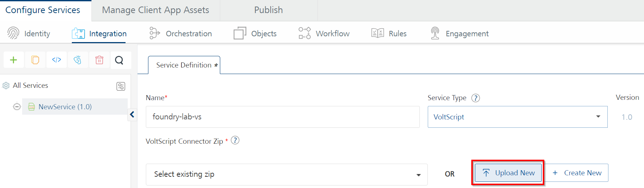
Task: Click the red trash delete icon
Action: [x=99, y=60]
